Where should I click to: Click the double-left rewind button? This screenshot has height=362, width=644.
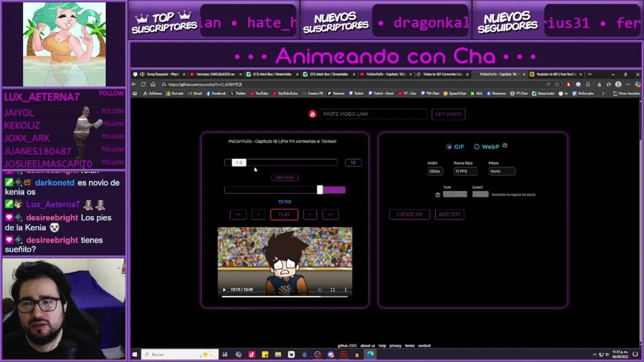[x=238, y=214]
